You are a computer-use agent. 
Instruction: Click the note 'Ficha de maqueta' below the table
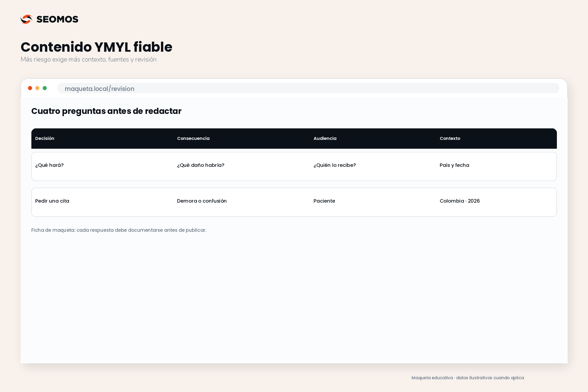coord(119,230)
